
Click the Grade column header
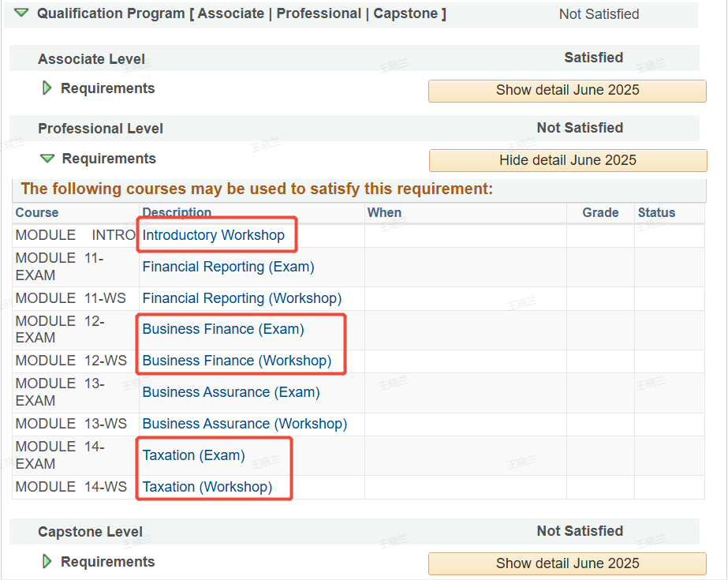tap(600, 212)
